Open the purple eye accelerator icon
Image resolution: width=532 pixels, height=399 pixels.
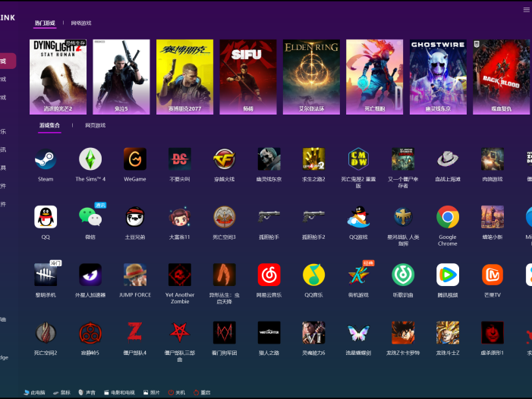(x=90, y=275)
